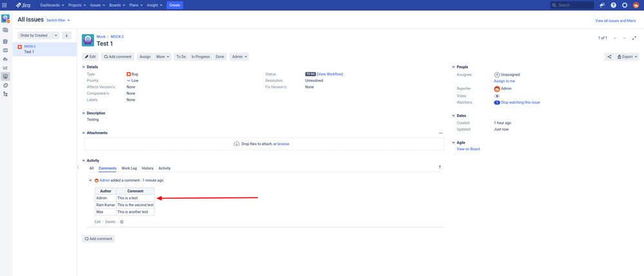This screenshot has width=644, height=276.
Task: Switch to the All activity tab
Action: tap(92, 168)
